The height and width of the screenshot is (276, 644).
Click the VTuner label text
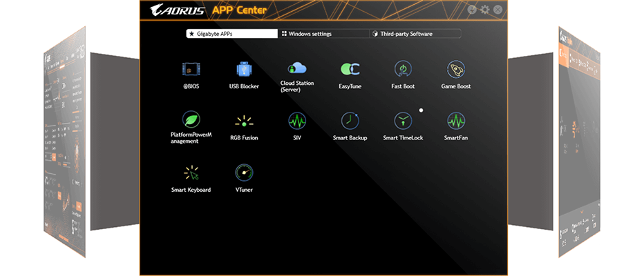pyautogui.click(x=244, y=190)
